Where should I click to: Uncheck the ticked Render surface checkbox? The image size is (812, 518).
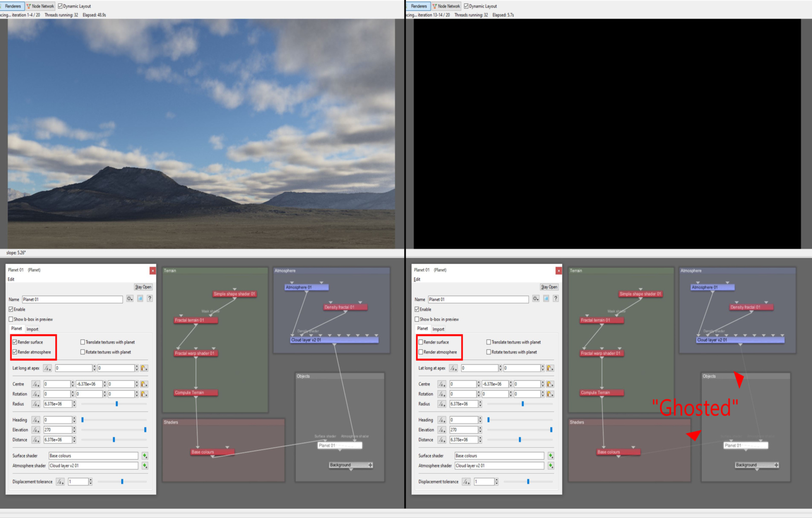click(x=15, y=342)
